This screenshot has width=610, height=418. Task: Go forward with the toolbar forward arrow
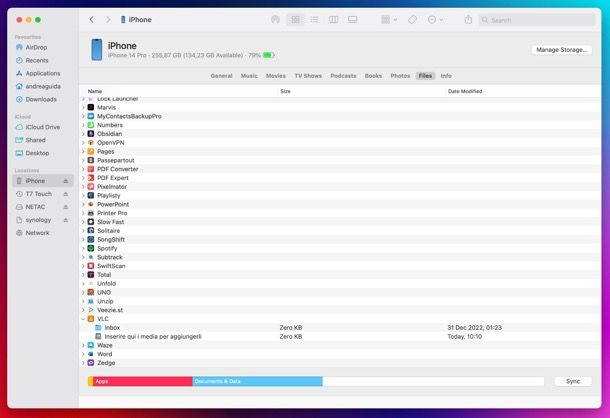108,19
